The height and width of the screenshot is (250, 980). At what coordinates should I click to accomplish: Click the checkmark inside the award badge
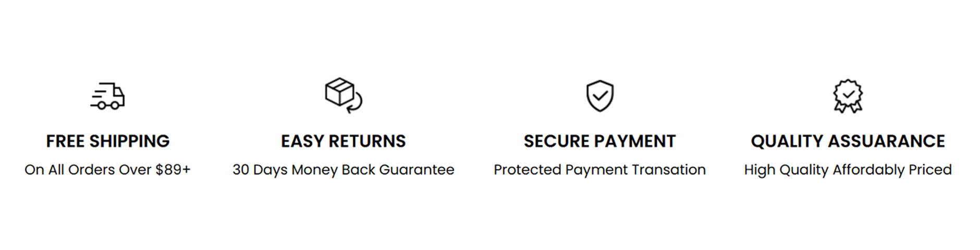(x=848, y=94)
